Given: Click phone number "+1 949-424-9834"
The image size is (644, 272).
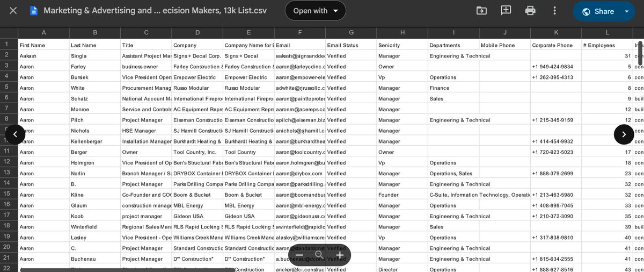Looking at the screenshot, I should [x=556, y=67].
